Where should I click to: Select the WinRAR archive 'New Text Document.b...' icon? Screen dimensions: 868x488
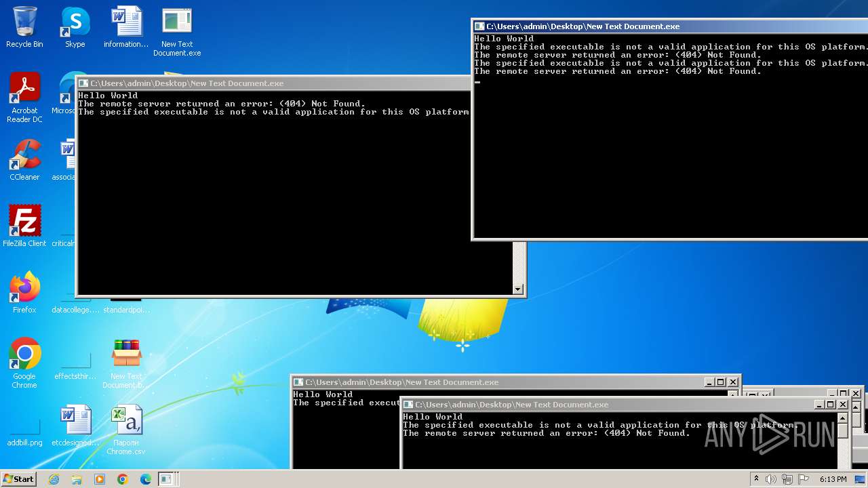pyautogui.click(x=126, y=363)
